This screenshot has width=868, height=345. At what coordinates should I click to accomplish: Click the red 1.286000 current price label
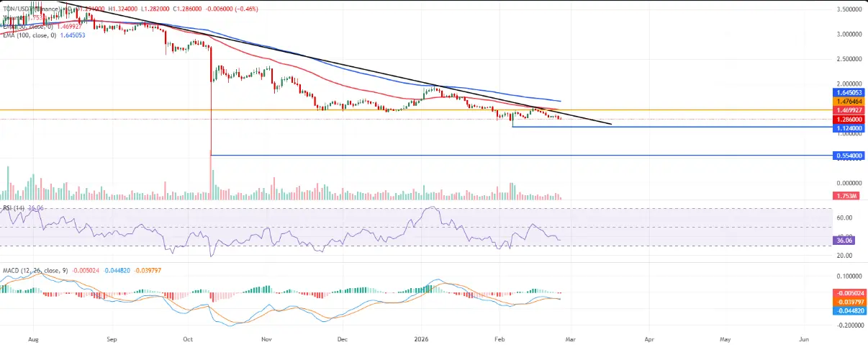[x=849, y=119]
